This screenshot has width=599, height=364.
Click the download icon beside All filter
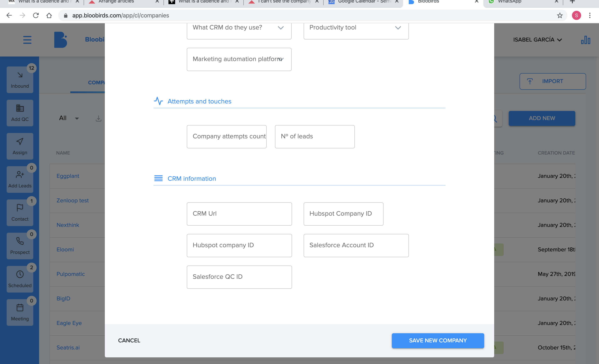tap(98, 118)
